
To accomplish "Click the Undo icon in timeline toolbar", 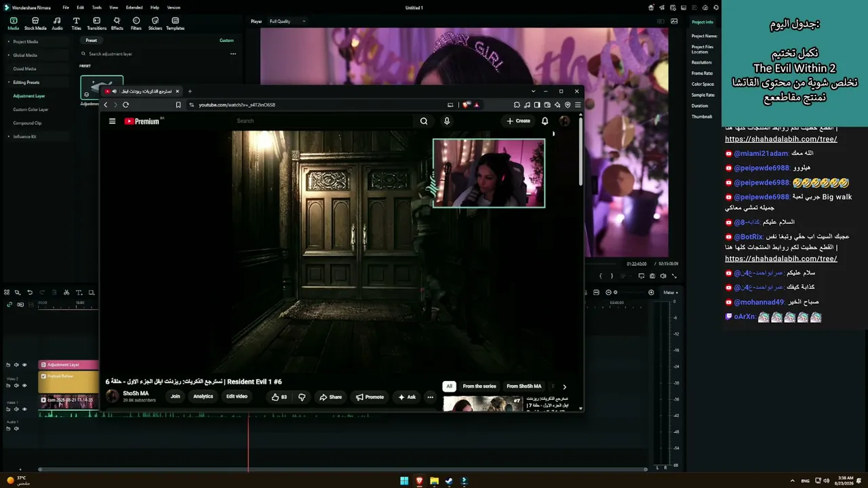I will point(30,292).
